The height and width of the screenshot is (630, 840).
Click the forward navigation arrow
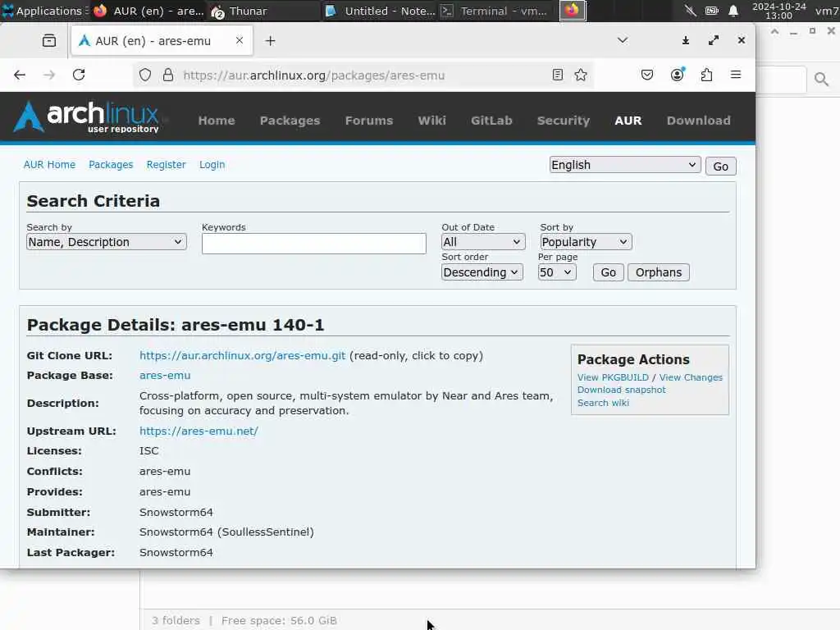point(49,75)
